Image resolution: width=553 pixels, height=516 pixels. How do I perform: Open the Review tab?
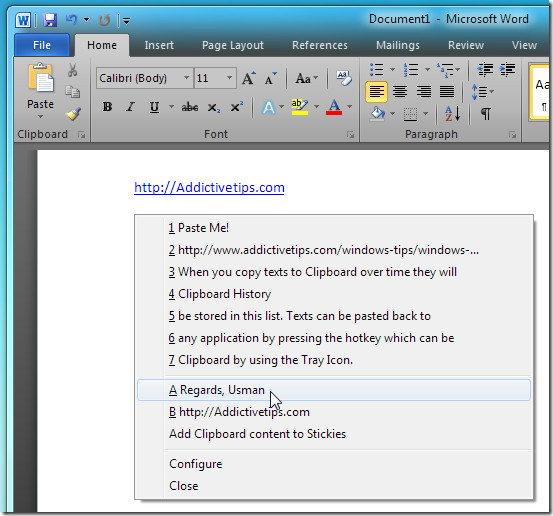466,45
